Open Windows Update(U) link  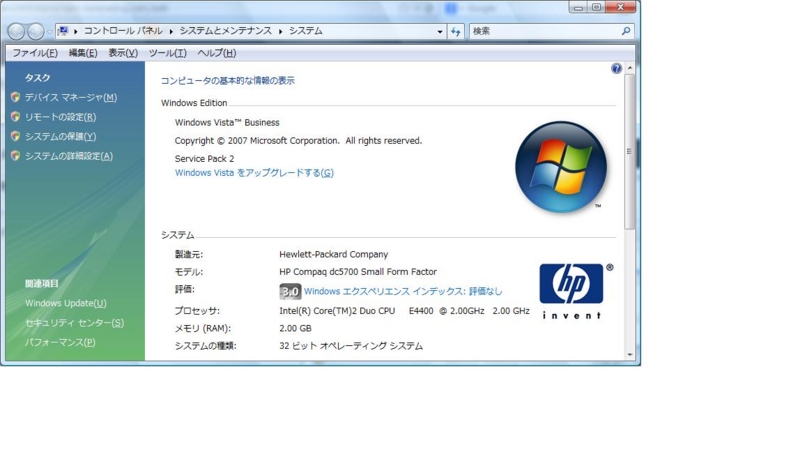[66, 303]
